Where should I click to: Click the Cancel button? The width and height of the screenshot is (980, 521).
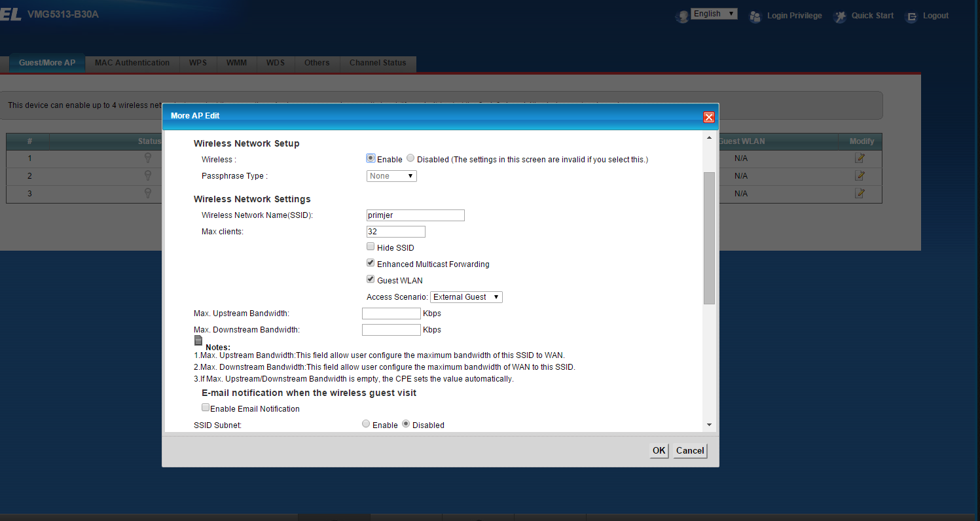point(690,450)
